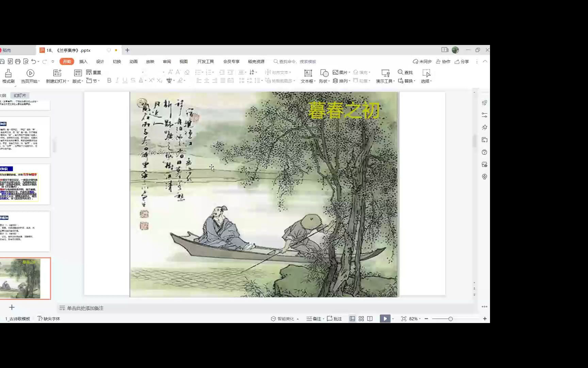Open the Align Text (对齐文本) dropdown

coord(278,72)
